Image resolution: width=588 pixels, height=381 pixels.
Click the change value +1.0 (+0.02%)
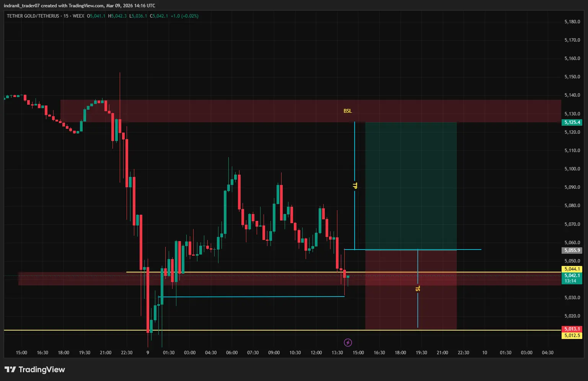(184, 16)
